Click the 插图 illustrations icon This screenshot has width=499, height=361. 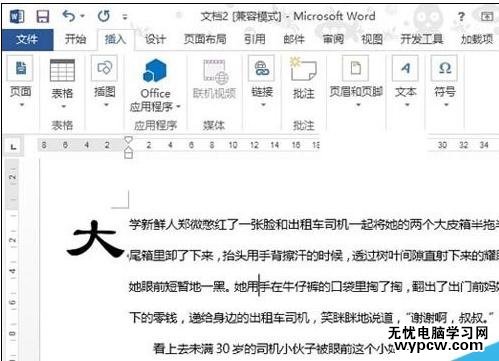[x=104, y=68]
